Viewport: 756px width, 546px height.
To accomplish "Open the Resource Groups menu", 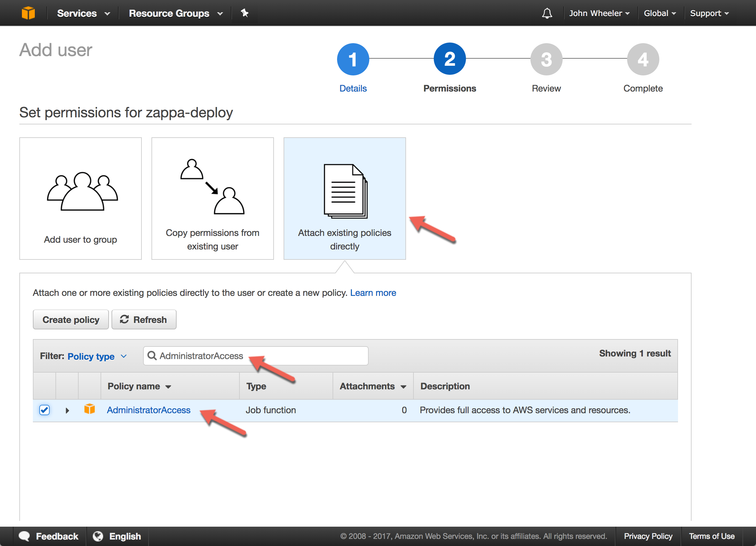I will pyautogui.click(x=175, y=13).
